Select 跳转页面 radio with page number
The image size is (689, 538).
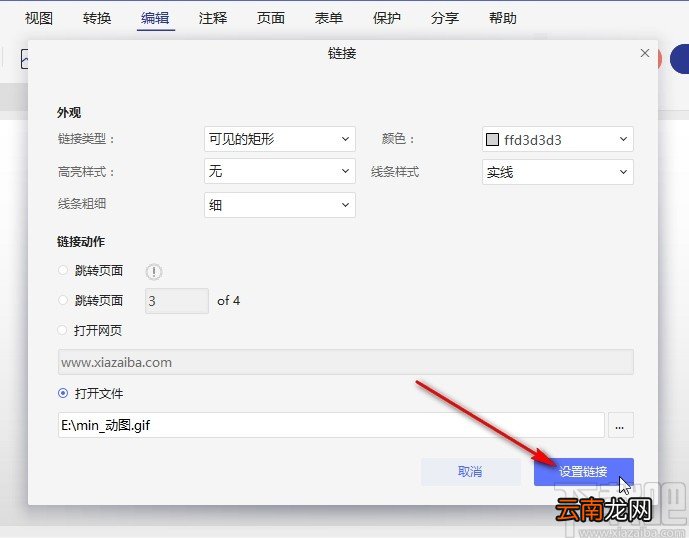[63, 300]
